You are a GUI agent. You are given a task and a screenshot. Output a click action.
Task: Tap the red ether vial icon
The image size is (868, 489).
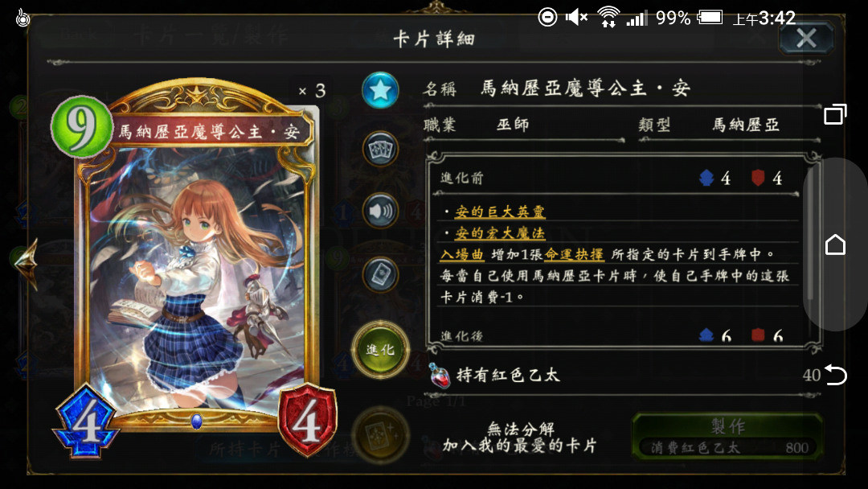click(440, 376)
